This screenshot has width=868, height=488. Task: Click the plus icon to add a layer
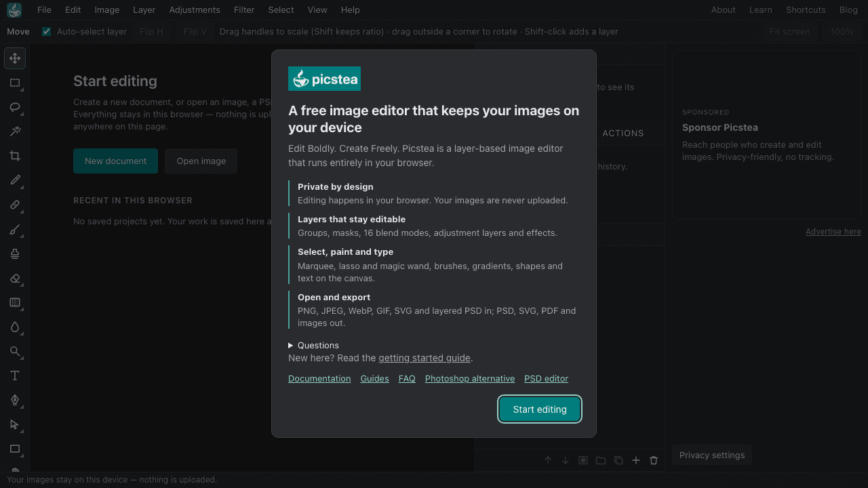tap(636, 460)
